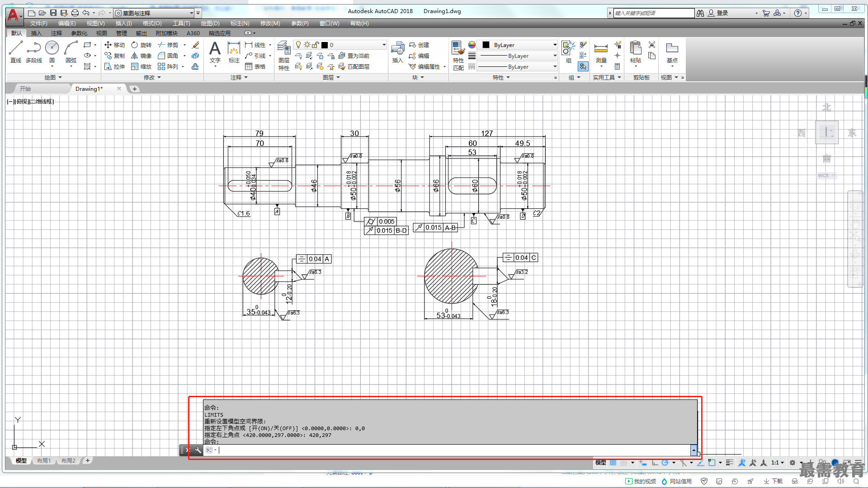
Task: Choose the Scale (缩放) command
Action: tap(141, 66)
